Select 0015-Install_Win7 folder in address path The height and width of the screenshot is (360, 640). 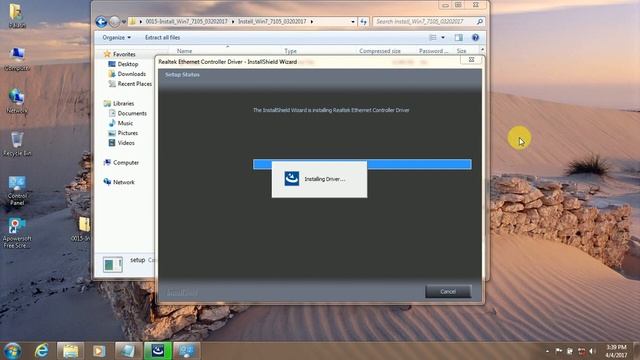187,21
